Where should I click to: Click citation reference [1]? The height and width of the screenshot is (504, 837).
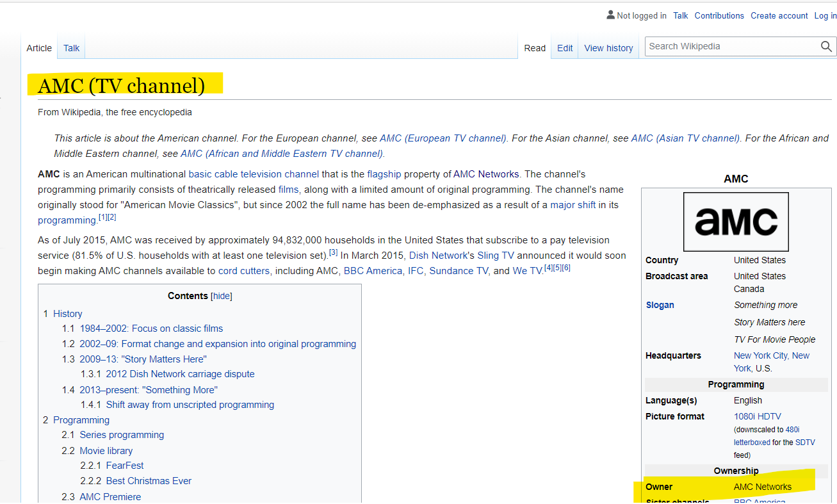click(x=102, y=217)
